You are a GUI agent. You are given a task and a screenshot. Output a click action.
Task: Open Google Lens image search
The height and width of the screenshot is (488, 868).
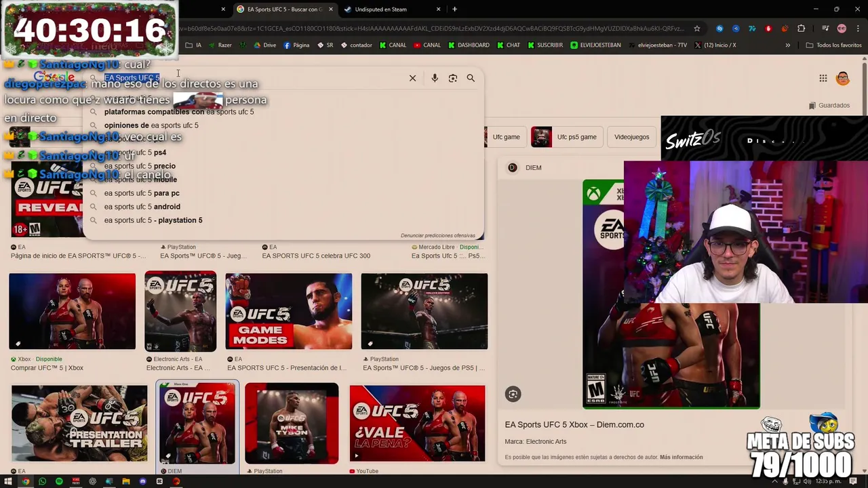(453, 78)
